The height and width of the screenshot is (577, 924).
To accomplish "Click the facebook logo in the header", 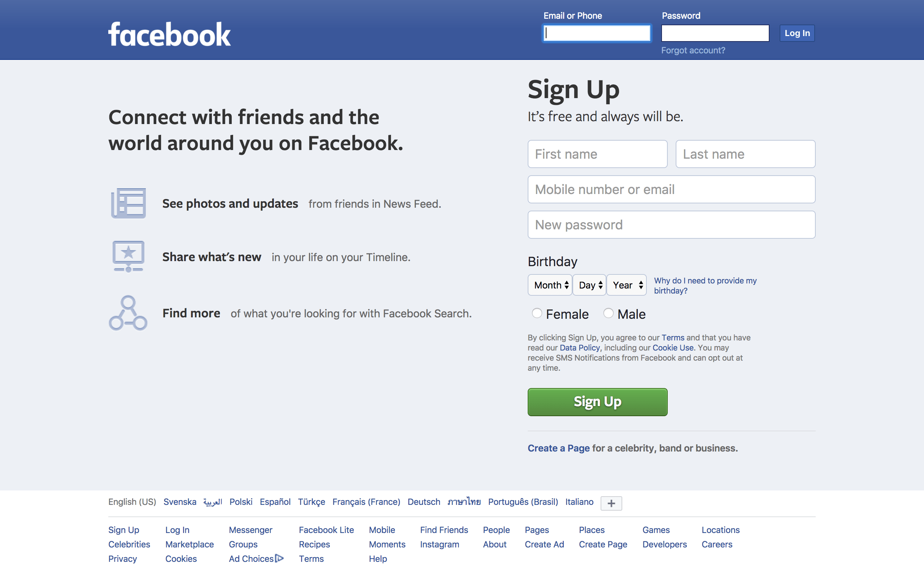I will click(x=169, y=34).
